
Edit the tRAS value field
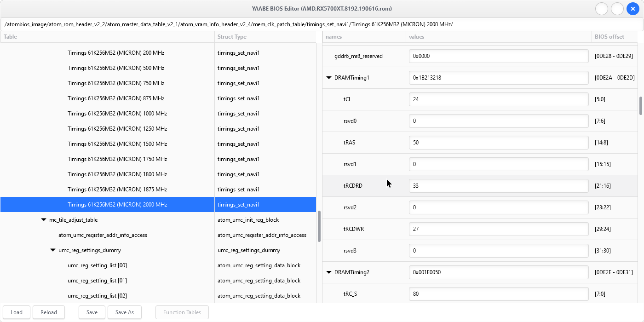[499, 143]
